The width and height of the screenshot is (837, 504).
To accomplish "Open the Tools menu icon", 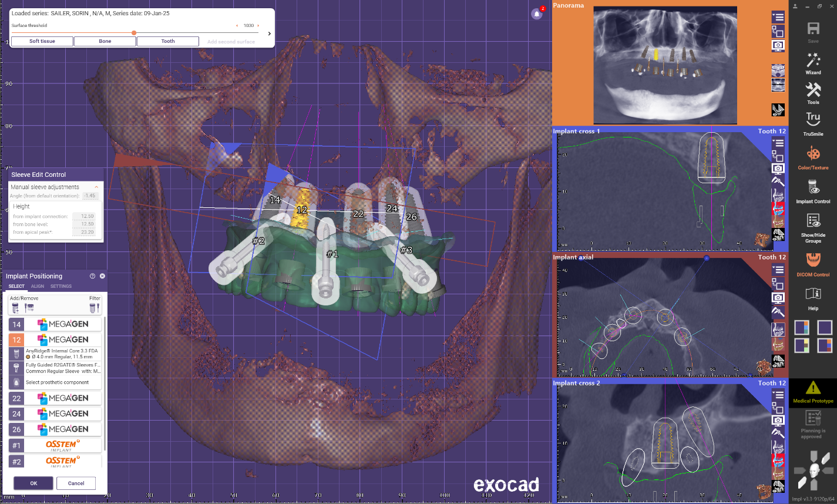I will [x=813, y=92].
